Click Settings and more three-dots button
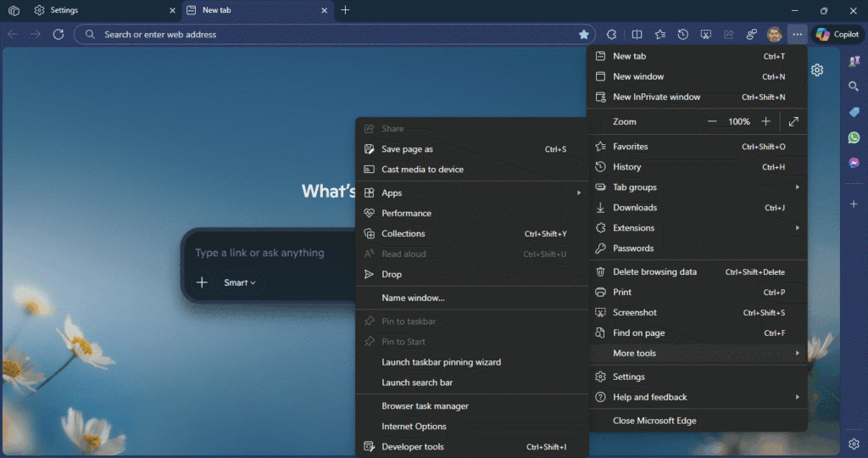868x458 pixels. [x=797, y=34]
